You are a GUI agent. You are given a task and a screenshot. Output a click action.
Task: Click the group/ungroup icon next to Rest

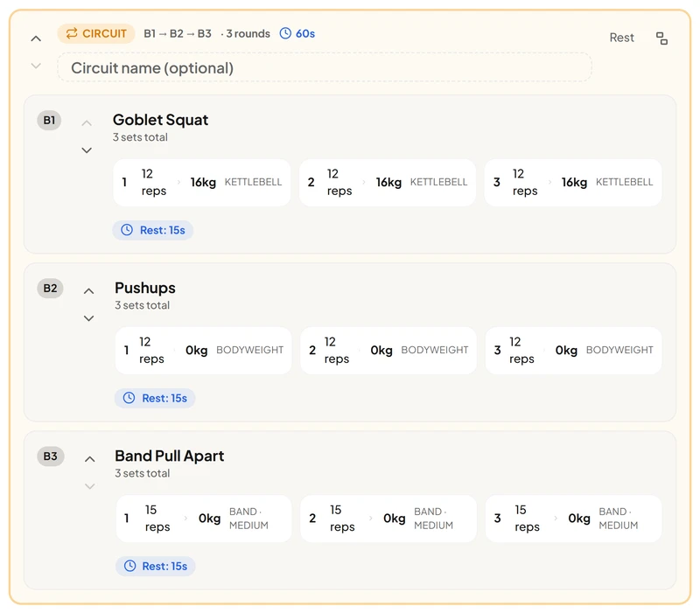[x=661, y=38]
